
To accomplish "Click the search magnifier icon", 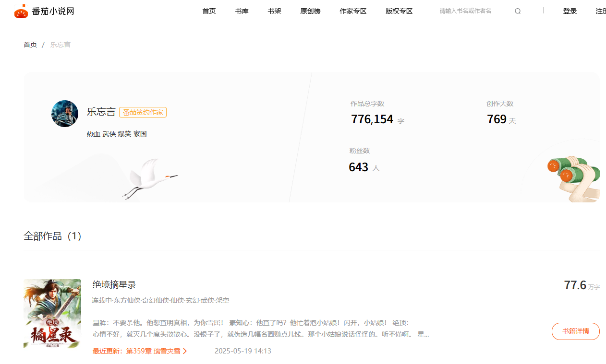I will pos(517,11).
